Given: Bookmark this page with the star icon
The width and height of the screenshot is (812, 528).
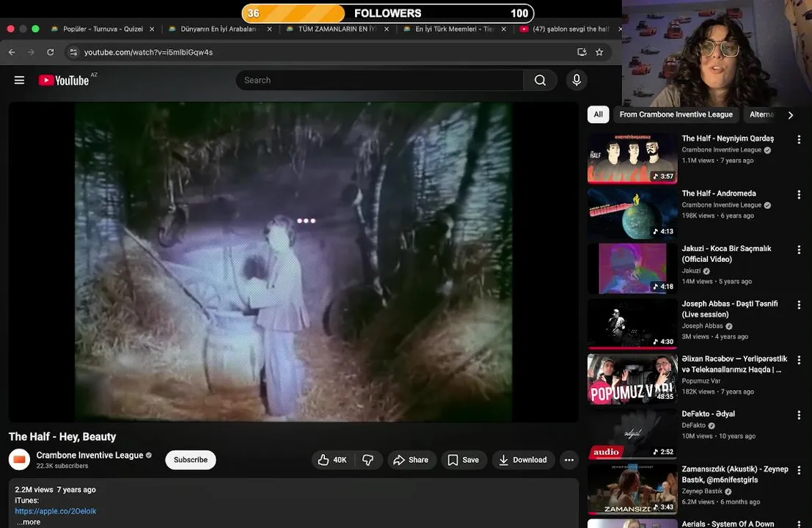Looking at the screenshot, I should 599,52.
